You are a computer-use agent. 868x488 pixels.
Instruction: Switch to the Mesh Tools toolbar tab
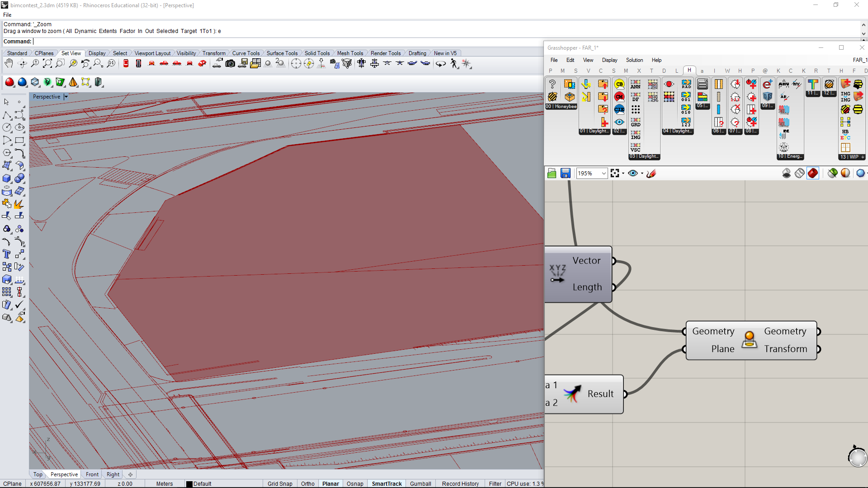[350, 53]
